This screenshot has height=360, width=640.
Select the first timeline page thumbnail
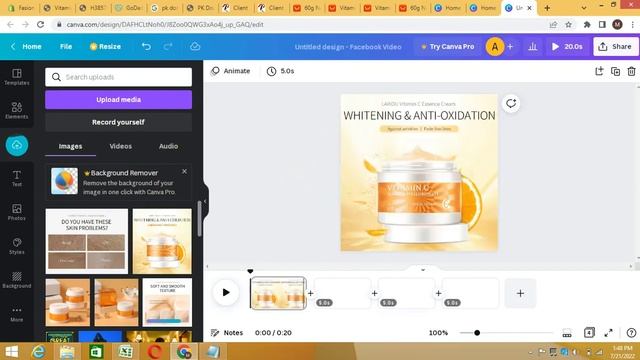(278, 293)
